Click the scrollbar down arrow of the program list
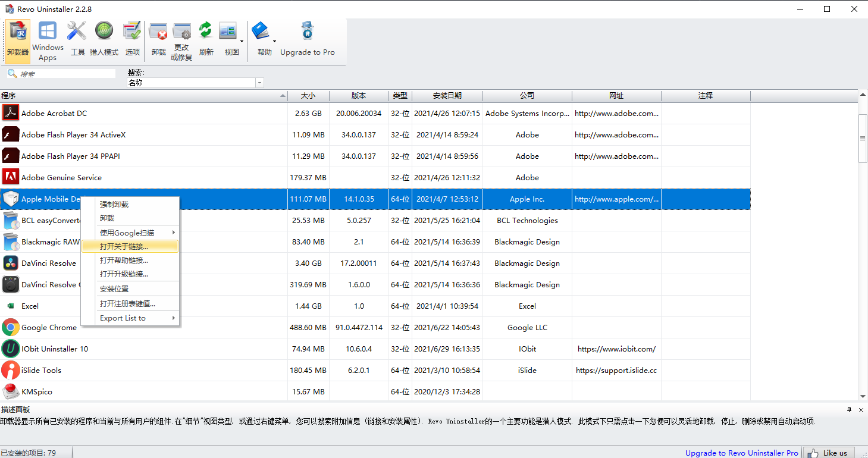Viewport: 868px width, 458px height. [863, 397]
